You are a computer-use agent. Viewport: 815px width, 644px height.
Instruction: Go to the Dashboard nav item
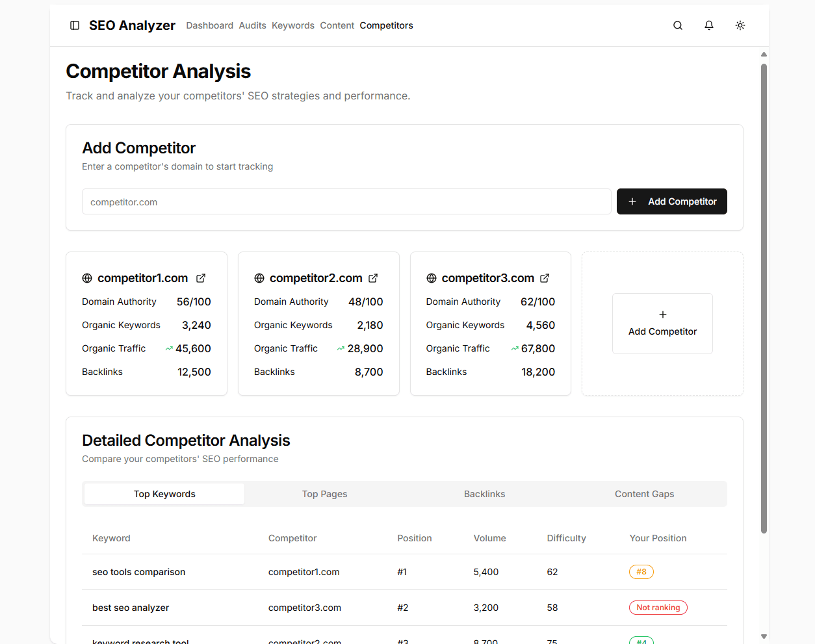pyautogui.click(x=209, y=25)
